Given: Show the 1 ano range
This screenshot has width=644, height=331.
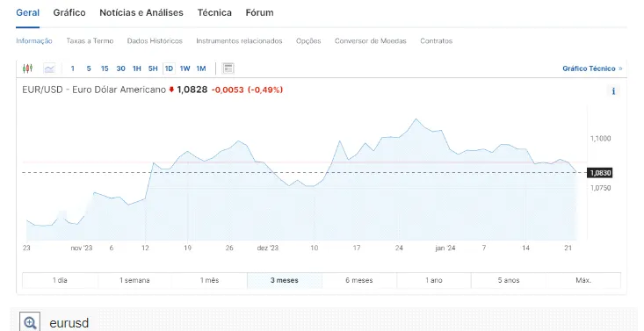Looking at the screenshot, I should [434, 280].
